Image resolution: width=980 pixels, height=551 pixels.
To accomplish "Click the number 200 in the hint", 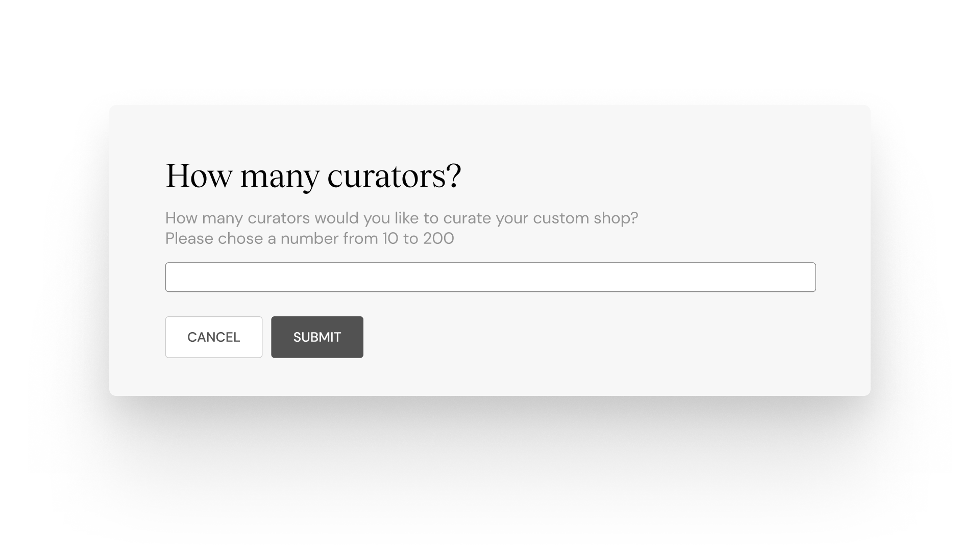I will pos(438,239).
